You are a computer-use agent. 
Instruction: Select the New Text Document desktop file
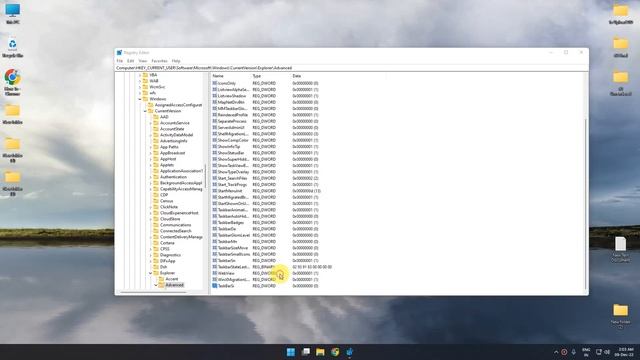point(620,249)
